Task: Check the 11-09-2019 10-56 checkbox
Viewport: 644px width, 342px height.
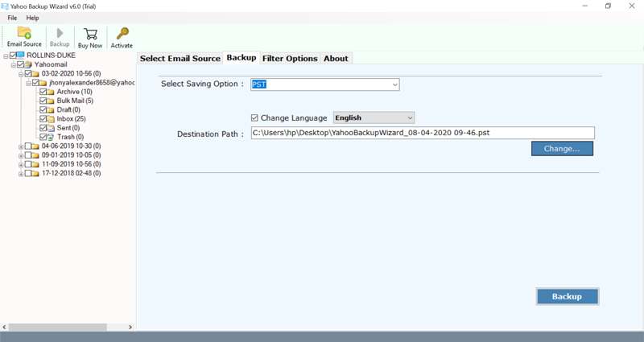Action: [x=28, y=164]
